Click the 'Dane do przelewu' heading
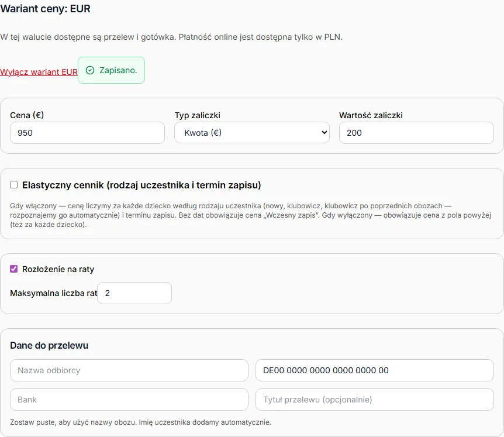Screen dimensions: 504x437 tap(49, 345)
